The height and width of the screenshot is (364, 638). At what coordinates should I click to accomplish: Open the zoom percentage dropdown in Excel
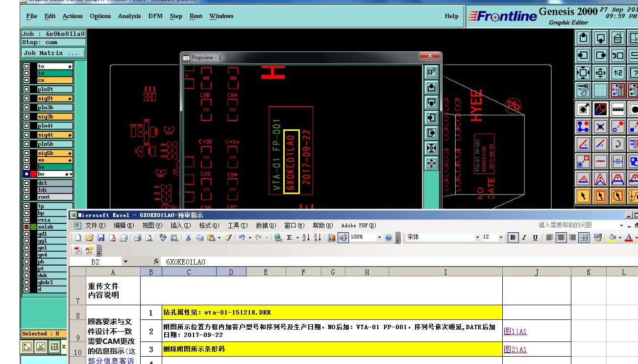point(379,238)
